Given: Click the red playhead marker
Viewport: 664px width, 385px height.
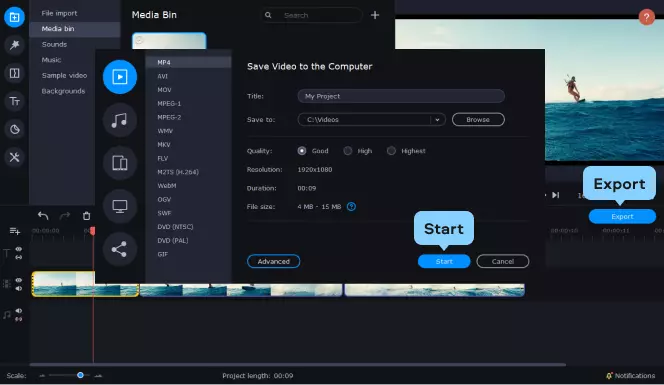Looking at the screenshot, I should pyautogui.click(x=93, y=231).
